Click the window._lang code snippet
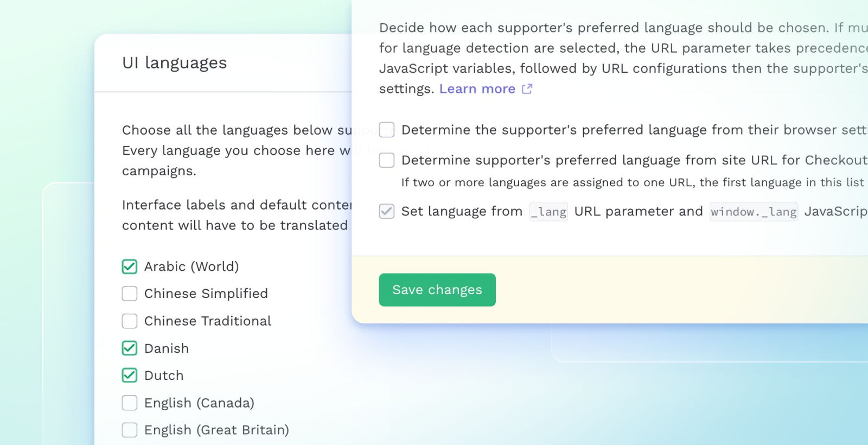868x445 pixels. coord(754,212)
